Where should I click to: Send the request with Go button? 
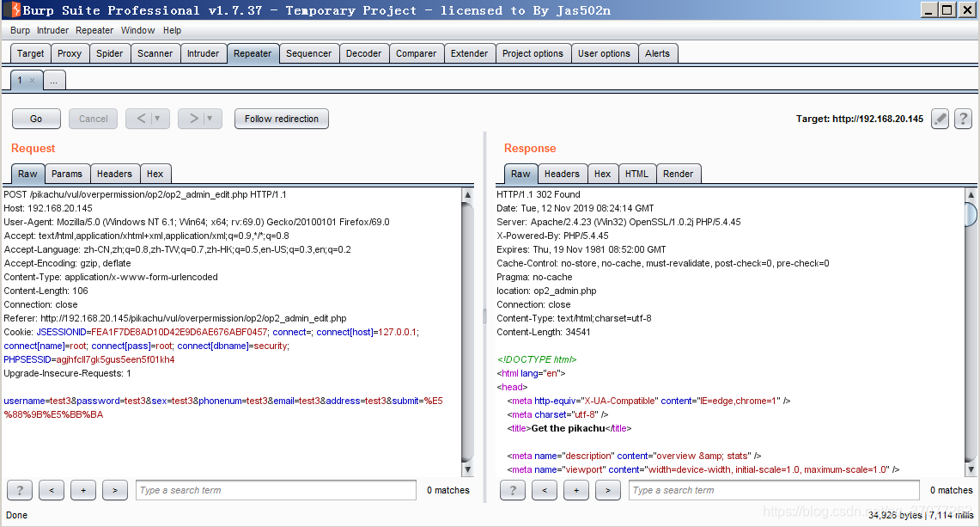click(36, 119)
